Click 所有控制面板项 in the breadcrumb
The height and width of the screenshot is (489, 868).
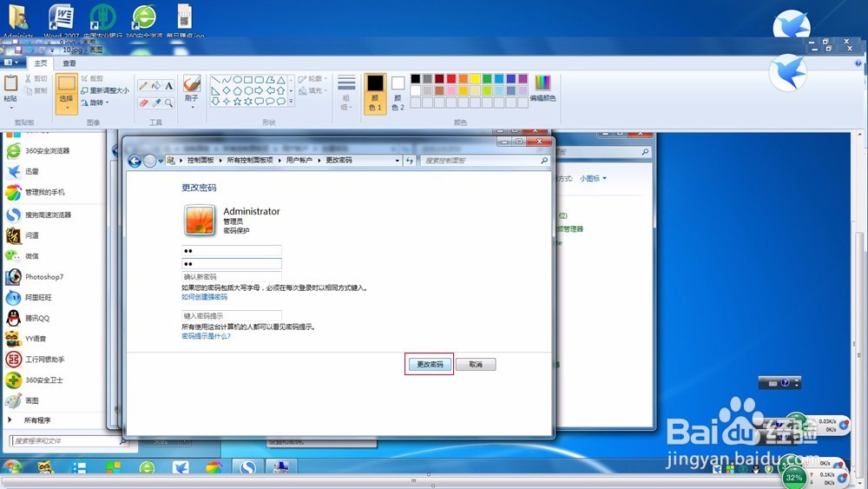250,161
